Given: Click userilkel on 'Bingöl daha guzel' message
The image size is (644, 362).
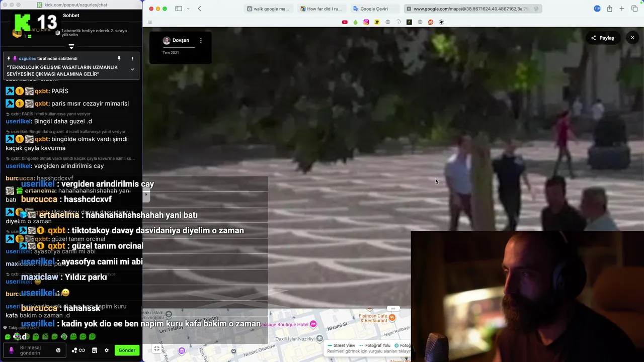Looking at the screenshot, I should coord(18,121).
